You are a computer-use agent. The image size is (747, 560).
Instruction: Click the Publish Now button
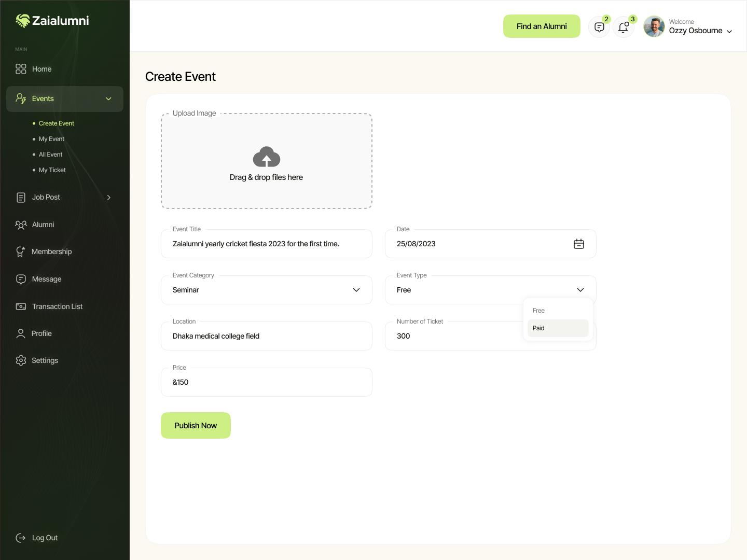(196, 425)
